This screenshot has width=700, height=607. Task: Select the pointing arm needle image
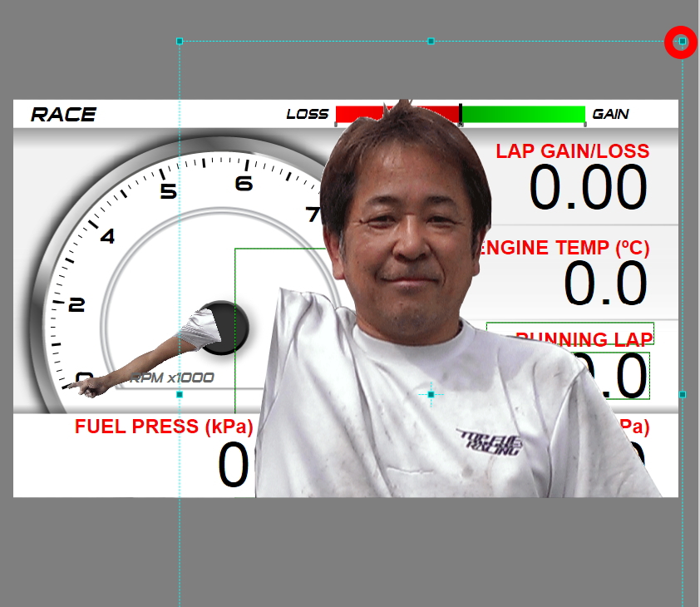pyautogui.click(x=144, y=353)
